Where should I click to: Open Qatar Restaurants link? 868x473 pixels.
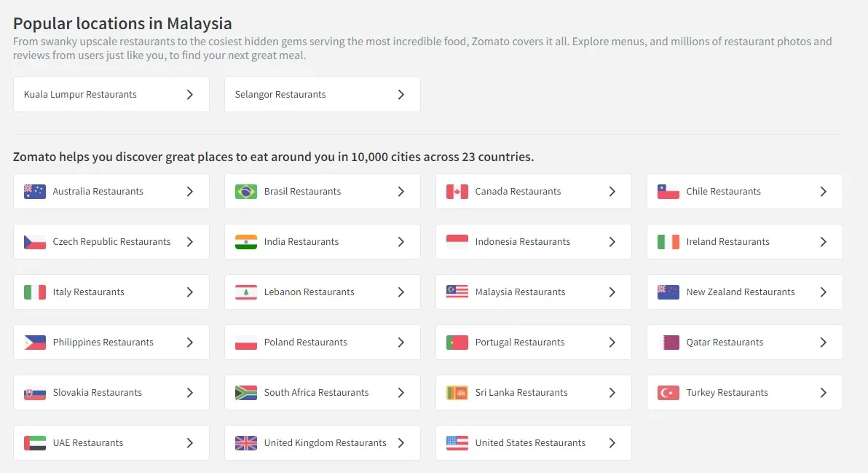tap(744, 343)
